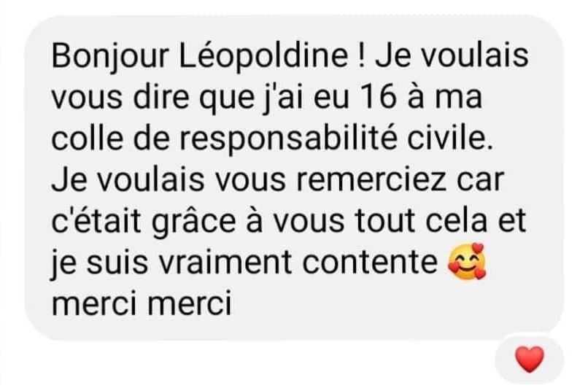This screenshot has width=588, height=388.
Task: Click the word "c'était" in the fifth line
Action: (x=96, y=220)
